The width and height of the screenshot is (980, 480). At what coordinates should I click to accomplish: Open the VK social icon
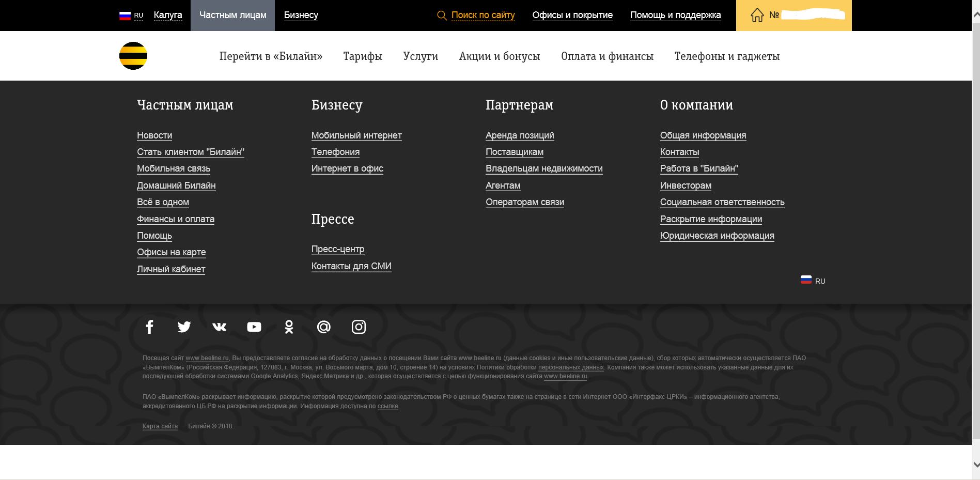click(x=219, y=327)
